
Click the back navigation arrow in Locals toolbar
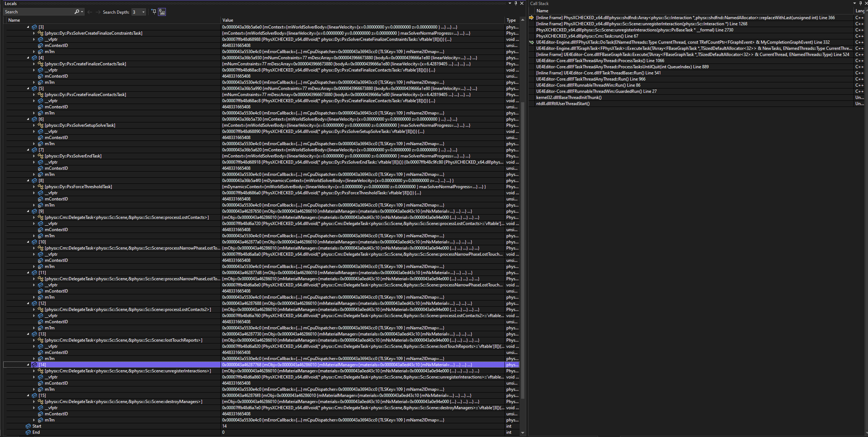pyautogui.click(x=90, y=12)
